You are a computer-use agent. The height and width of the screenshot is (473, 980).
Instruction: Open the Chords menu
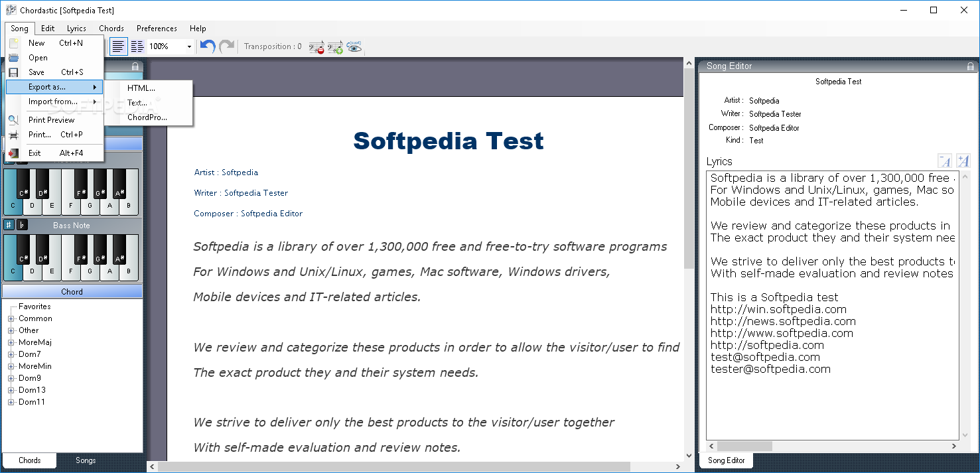[x=111, y=29]
